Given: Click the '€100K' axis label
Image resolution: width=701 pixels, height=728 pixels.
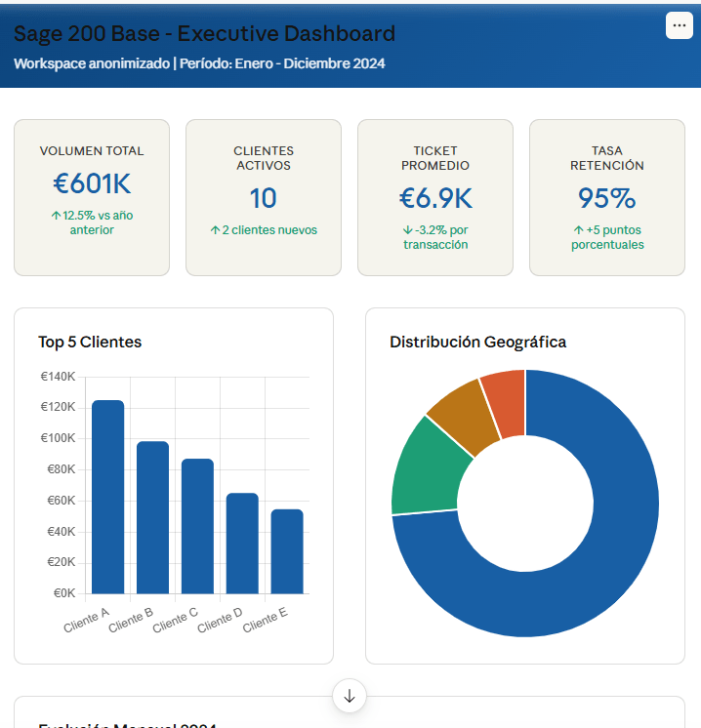Looking at the screenshot, I should coord(58,438).
